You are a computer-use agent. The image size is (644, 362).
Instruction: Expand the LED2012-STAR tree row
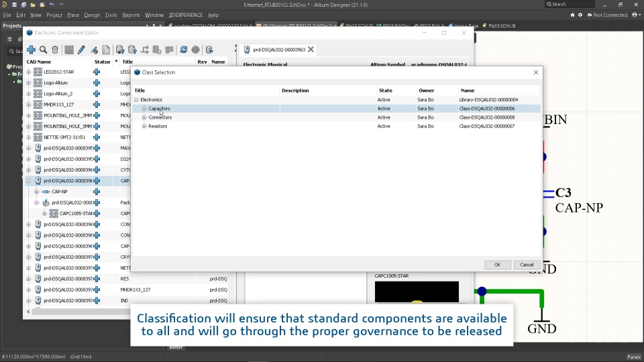[29, 72]
